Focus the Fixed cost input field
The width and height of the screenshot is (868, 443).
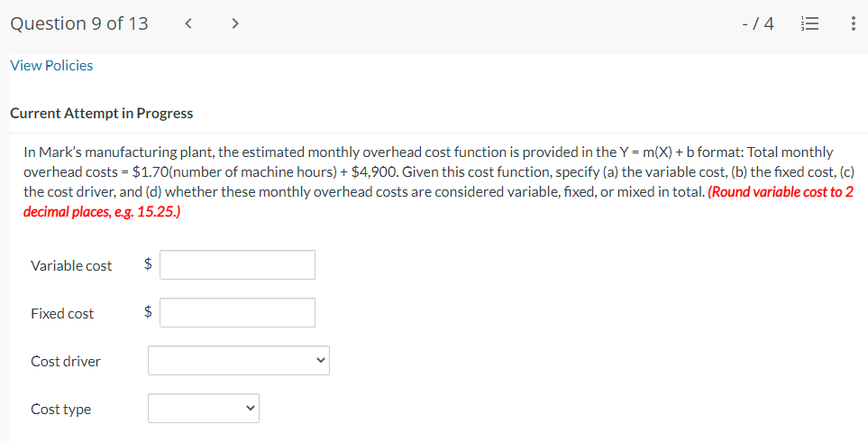coord(238,313)
